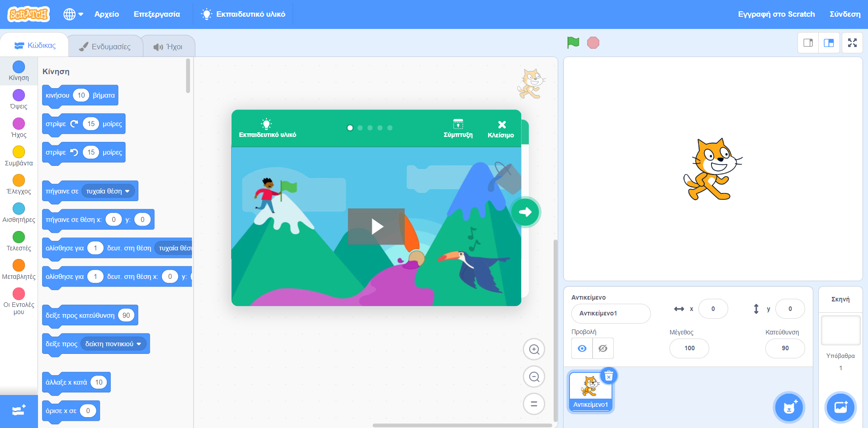Open the globe language menu

[x=73, y=14]
